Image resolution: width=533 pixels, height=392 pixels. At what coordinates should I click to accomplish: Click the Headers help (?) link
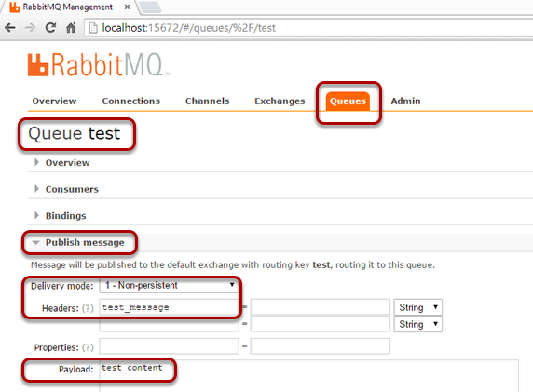pos(88,308)
